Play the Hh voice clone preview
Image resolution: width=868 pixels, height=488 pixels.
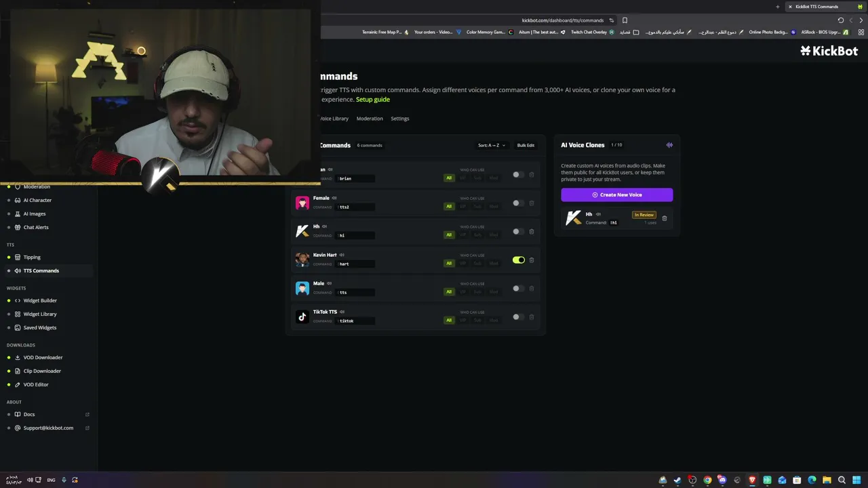click(597, 214)
